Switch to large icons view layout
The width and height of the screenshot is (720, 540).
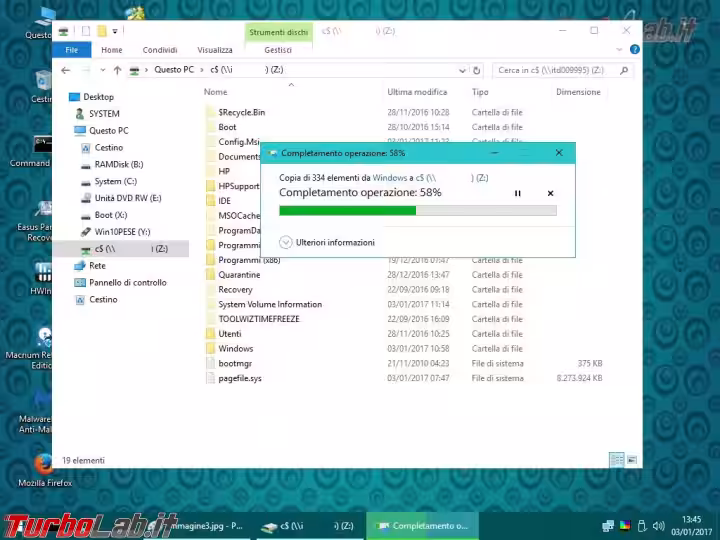coord(632,460)
